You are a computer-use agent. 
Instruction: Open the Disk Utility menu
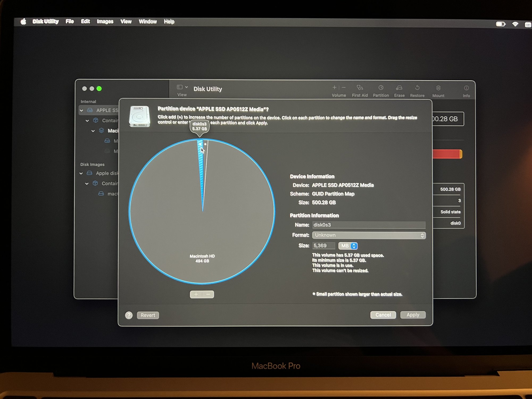(x=45, y=21)
